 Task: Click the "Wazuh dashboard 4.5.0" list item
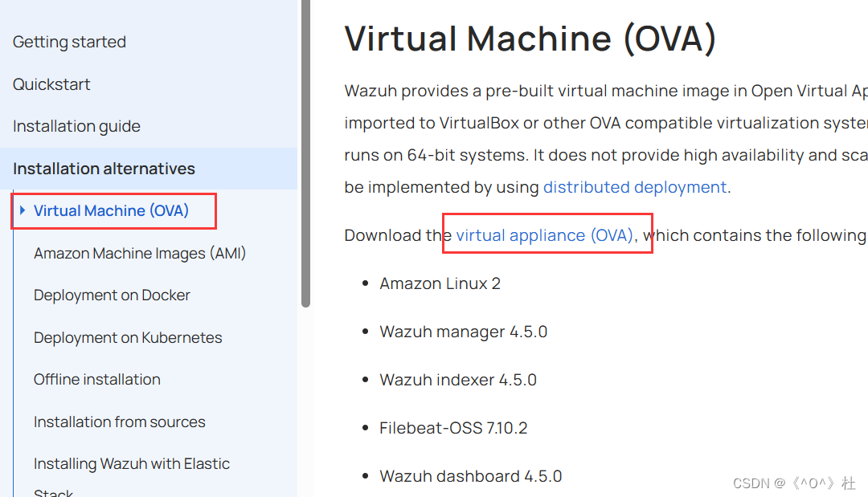(470, 475)
